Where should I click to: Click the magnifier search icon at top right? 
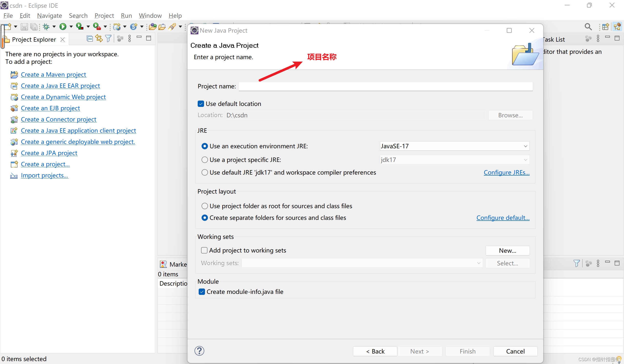588,27
